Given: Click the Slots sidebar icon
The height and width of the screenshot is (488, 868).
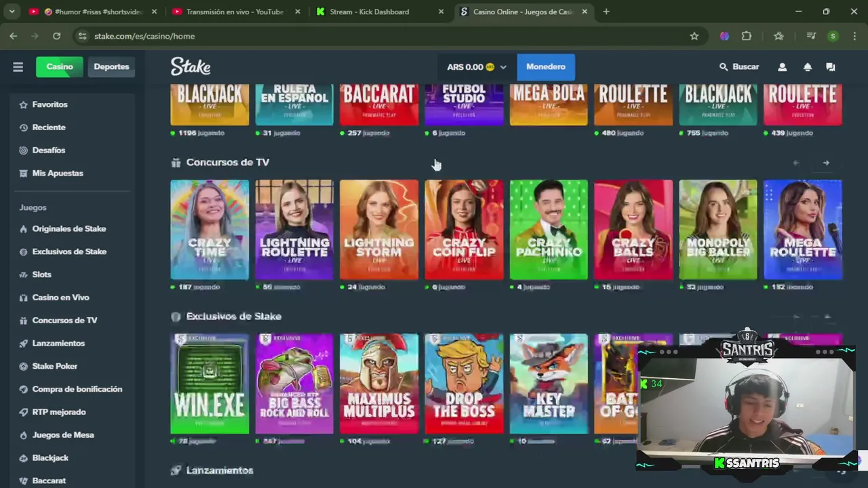Looking at the screenshot, I should click(x=24, y=274).
